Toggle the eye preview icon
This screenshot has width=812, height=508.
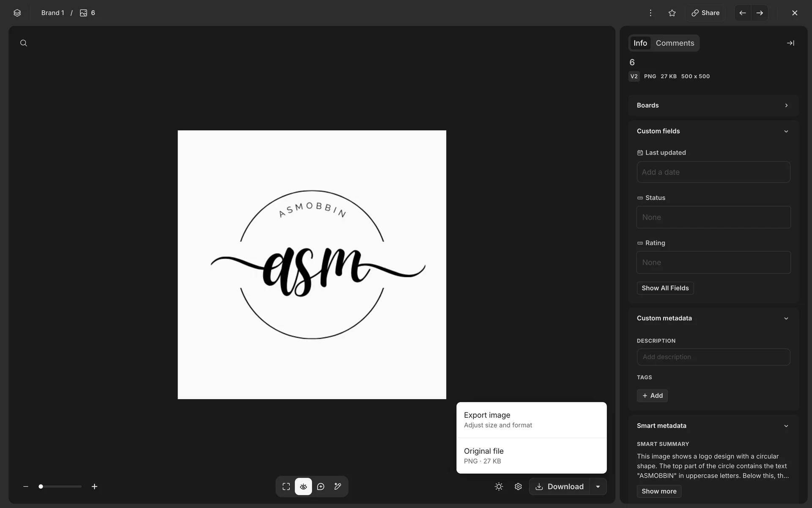pyautogui.click(x=303, y=486)
